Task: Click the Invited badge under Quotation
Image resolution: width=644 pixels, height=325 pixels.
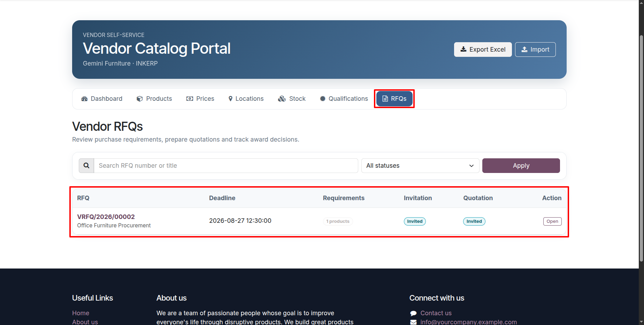Action: click(474, 221)
